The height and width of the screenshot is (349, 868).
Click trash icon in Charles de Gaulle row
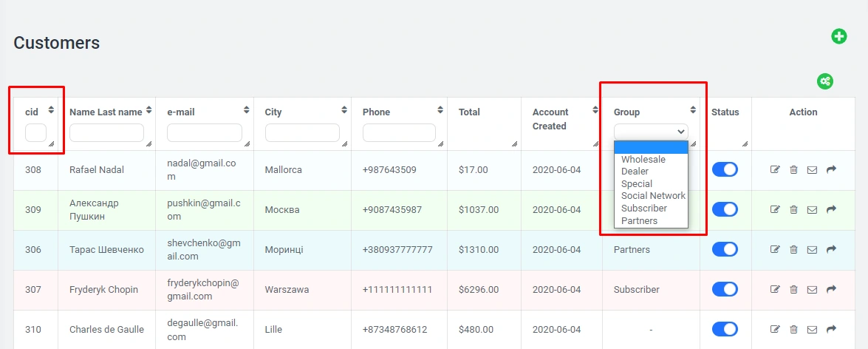pyautogui.click(x=793, y=329)
